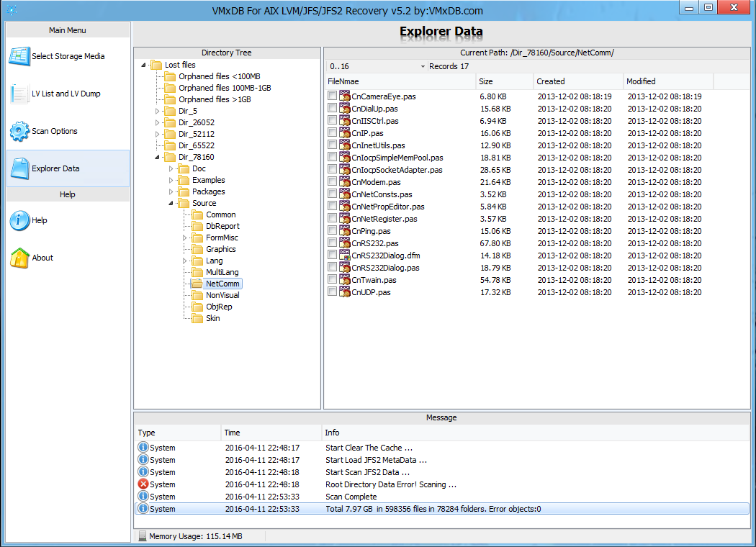Screen dimensions: 756x547
Task: Select the Root Directory Data Error message
Action: coord(390,484)
